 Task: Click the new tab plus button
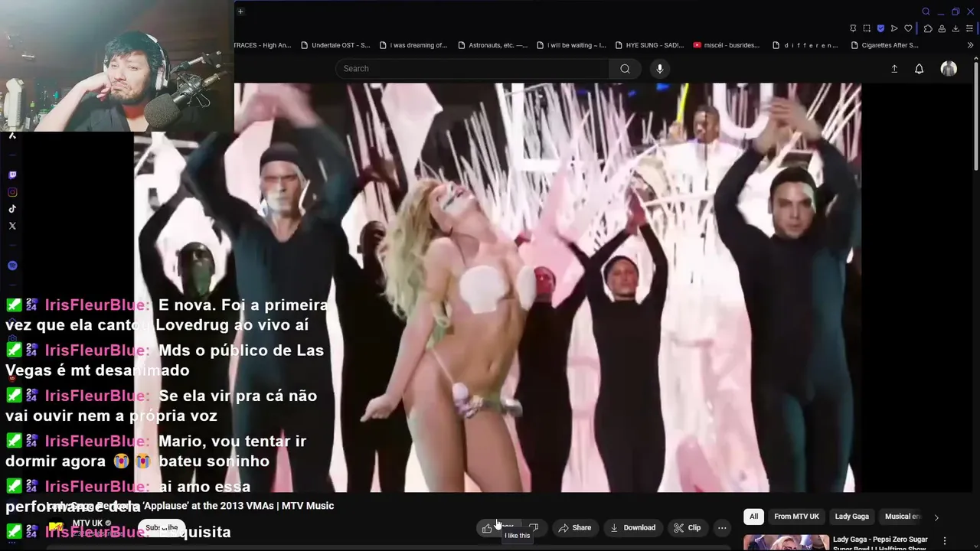coord(240,11)
